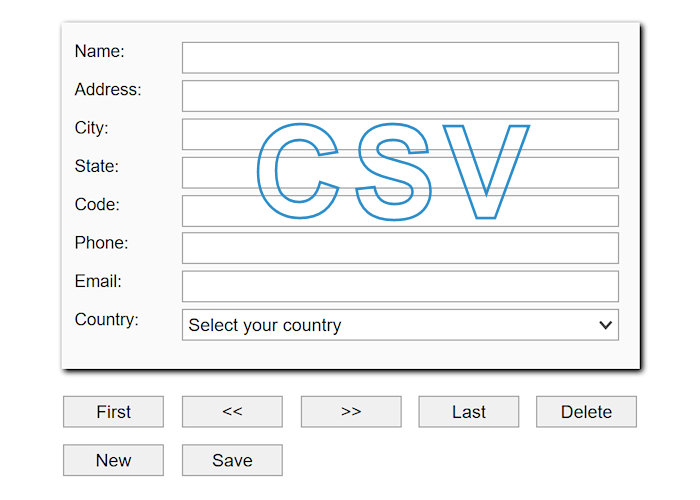Screen dimensions: 700x500
Task: Click the Phone label text
Action: coord(101,243)
